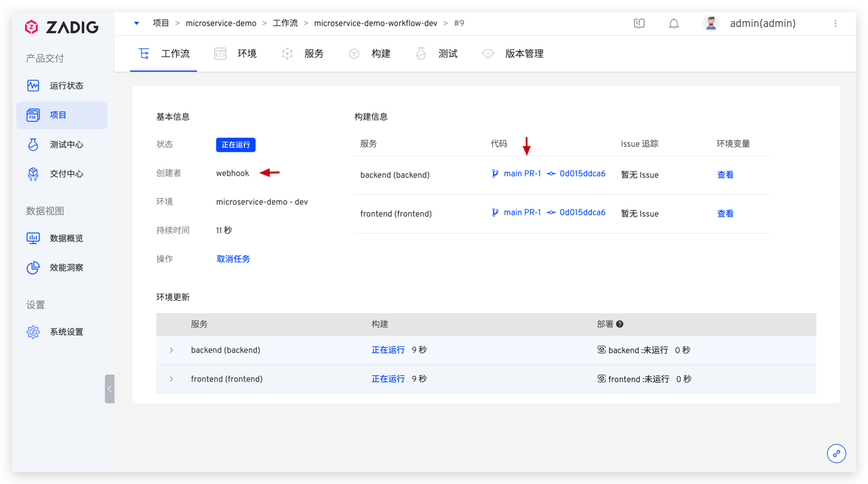The image size is (868, 484).
Task: Click the admin user avatar
Action: pos(711,23)
